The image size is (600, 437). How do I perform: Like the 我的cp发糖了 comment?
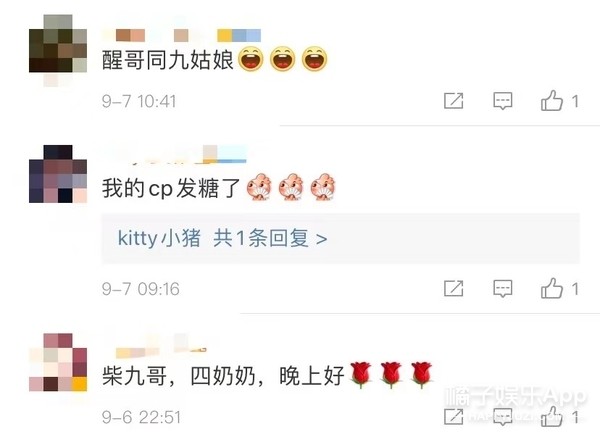coord(552,288)
